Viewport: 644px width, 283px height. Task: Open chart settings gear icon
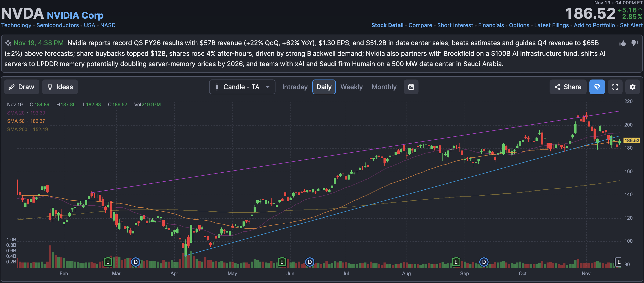(632, 87)
